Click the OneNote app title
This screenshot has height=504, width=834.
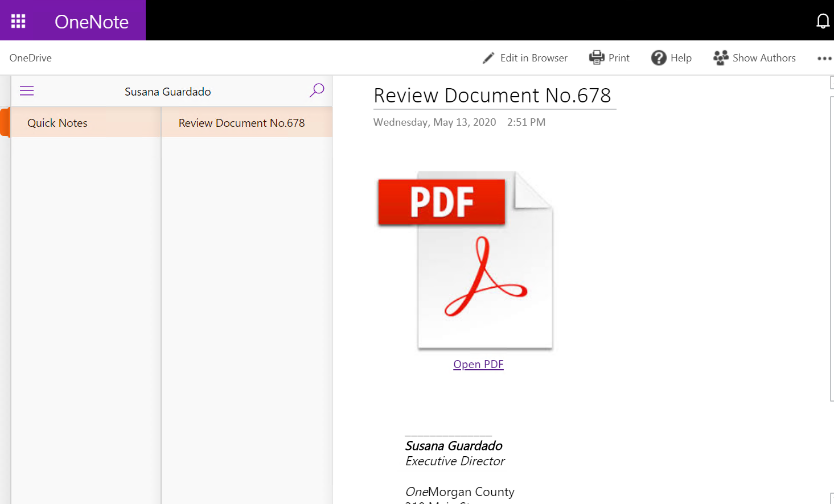(91, 22)
